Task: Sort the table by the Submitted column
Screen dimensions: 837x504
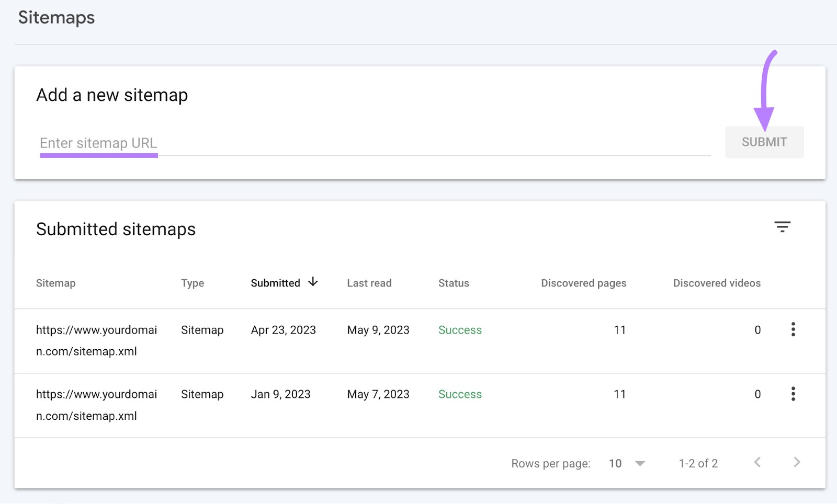Action: [275, 283]
